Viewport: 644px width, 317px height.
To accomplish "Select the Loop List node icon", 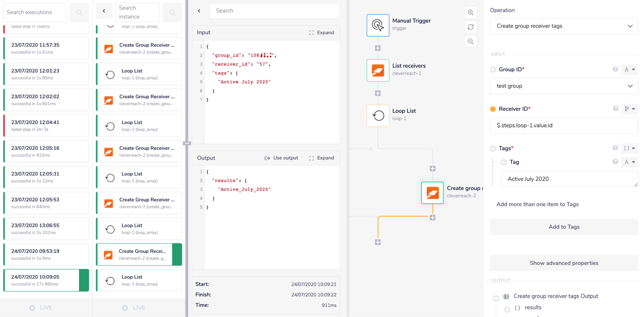I will (378, 115).
